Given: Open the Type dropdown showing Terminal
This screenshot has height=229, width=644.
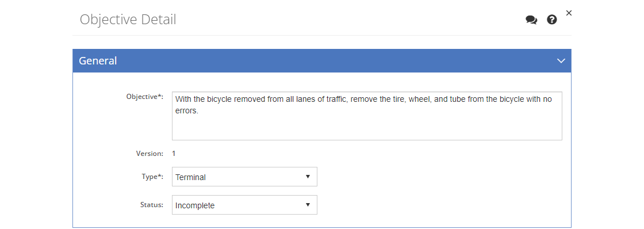Looking at the screenshot, I should point(244,177).
